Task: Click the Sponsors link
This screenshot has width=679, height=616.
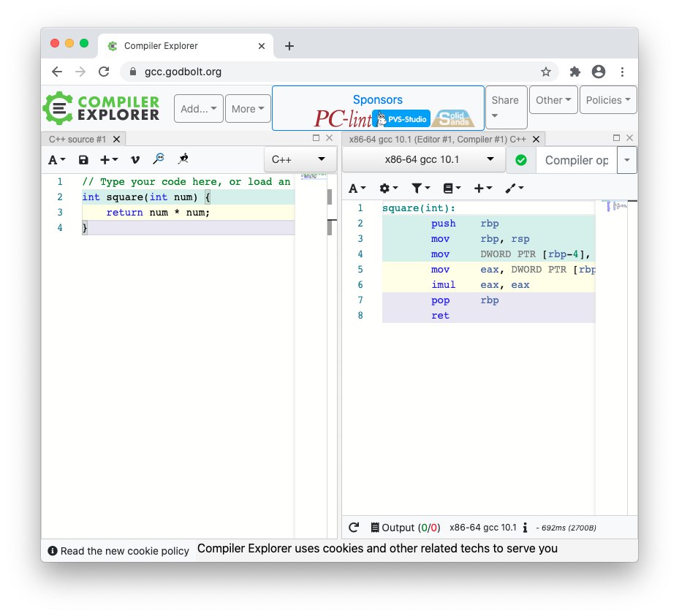Action: point(378,99)
